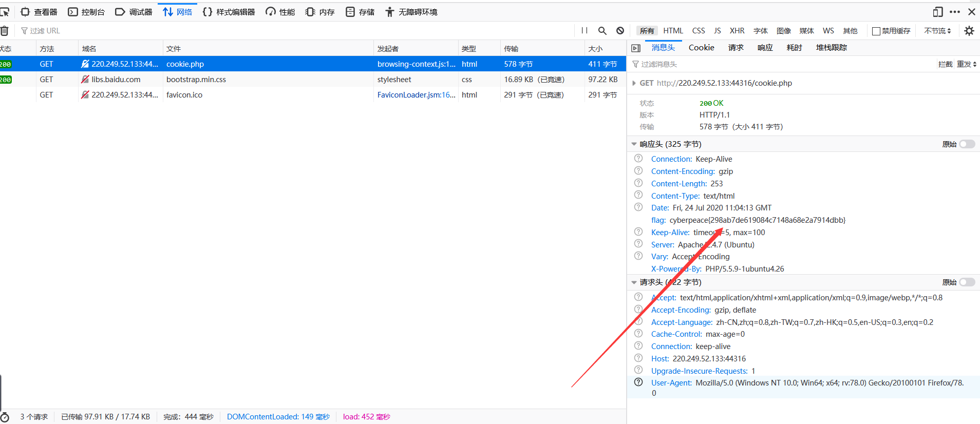Toggle the request details pane icon
The height and width of the screenshot is (424, 980).
click(x=636, y=48)
